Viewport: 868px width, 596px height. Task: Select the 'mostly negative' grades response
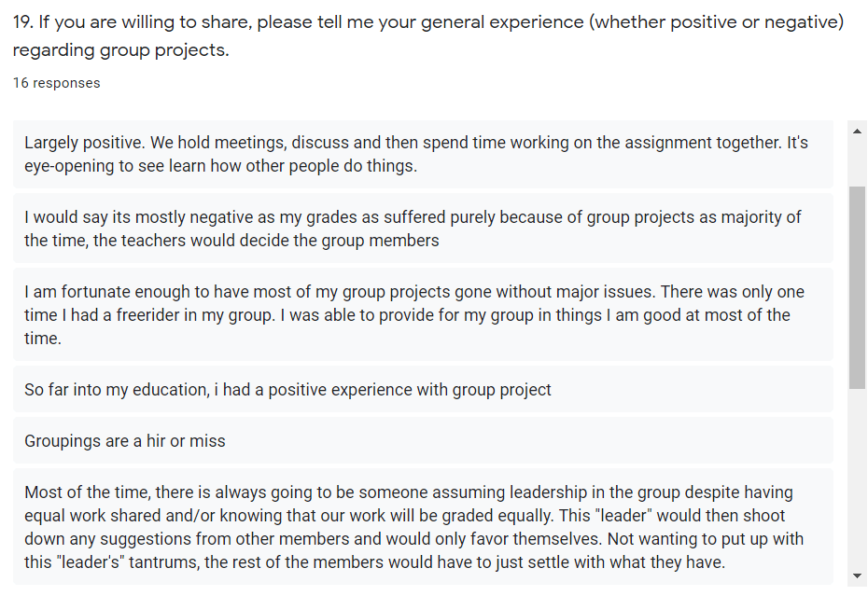pos(423,229)
